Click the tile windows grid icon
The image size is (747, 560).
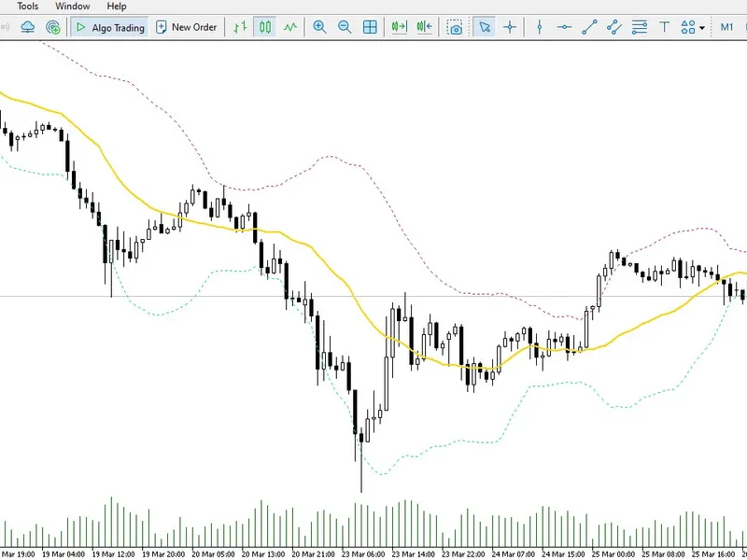pos(370,27)
